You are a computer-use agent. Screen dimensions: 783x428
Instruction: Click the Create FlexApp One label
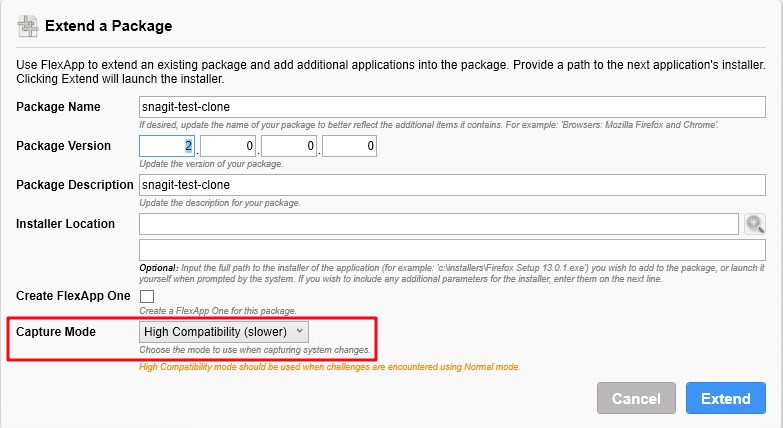(73, 296)
